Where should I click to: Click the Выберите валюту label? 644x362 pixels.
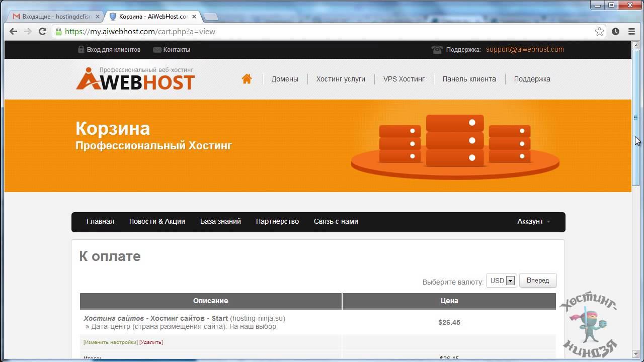pos(453,282)
